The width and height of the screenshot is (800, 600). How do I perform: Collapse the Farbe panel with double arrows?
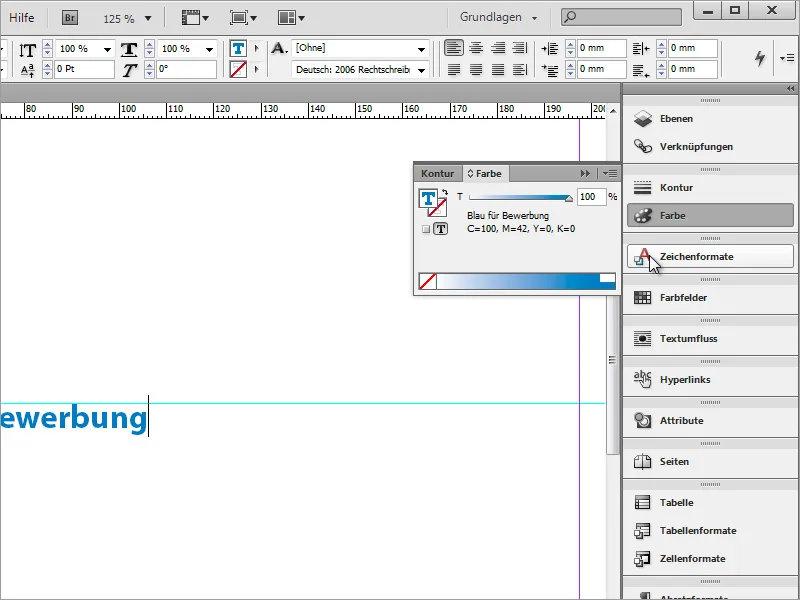click(585, 173)
